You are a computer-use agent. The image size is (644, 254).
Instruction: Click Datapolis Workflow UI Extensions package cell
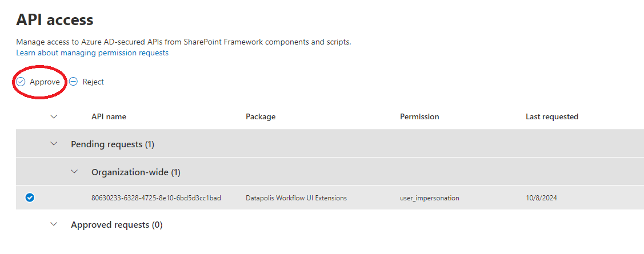[x=296, y=198]
